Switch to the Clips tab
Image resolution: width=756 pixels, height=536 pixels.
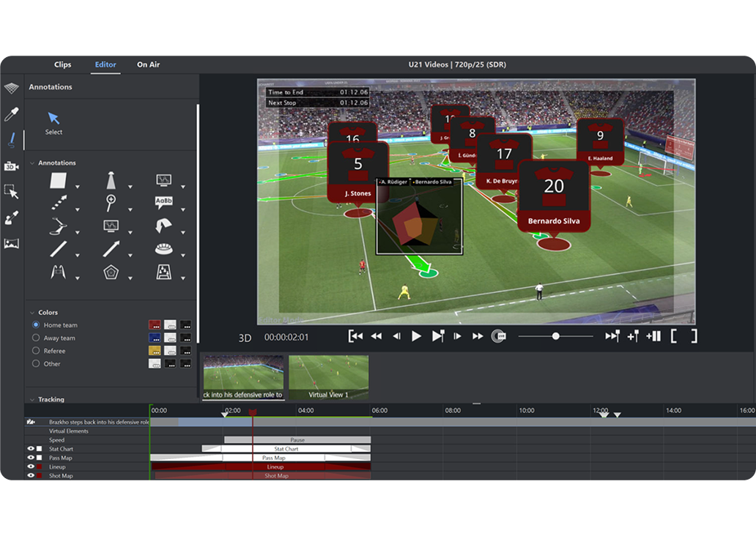point(63,64)
